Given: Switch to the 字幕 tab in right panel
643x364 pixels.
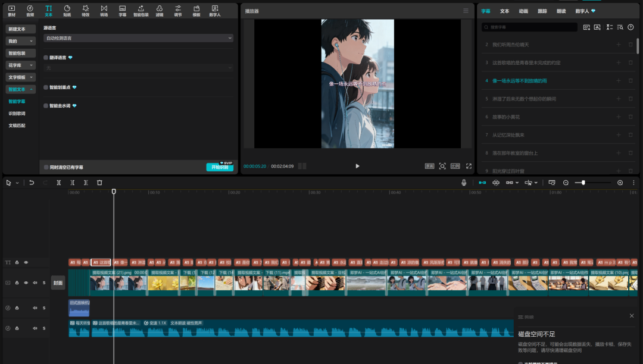Looking at the screenshot, I should coord(486,11).
